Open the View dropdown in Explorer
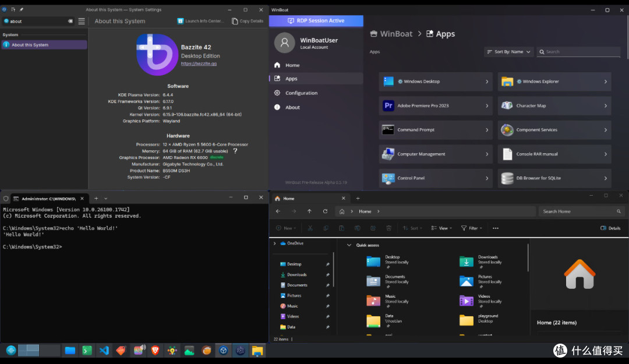Image resolution: width=629 pixels, height=364 pixels. pyautogui.click(x=441, y=228)
